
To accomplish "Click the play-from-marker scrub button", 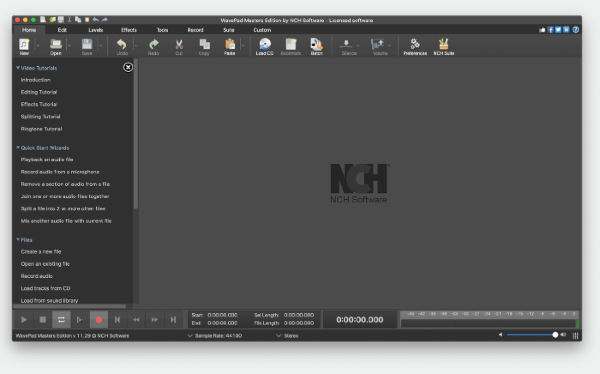I will pyautogui.click(x=80, y=319).
